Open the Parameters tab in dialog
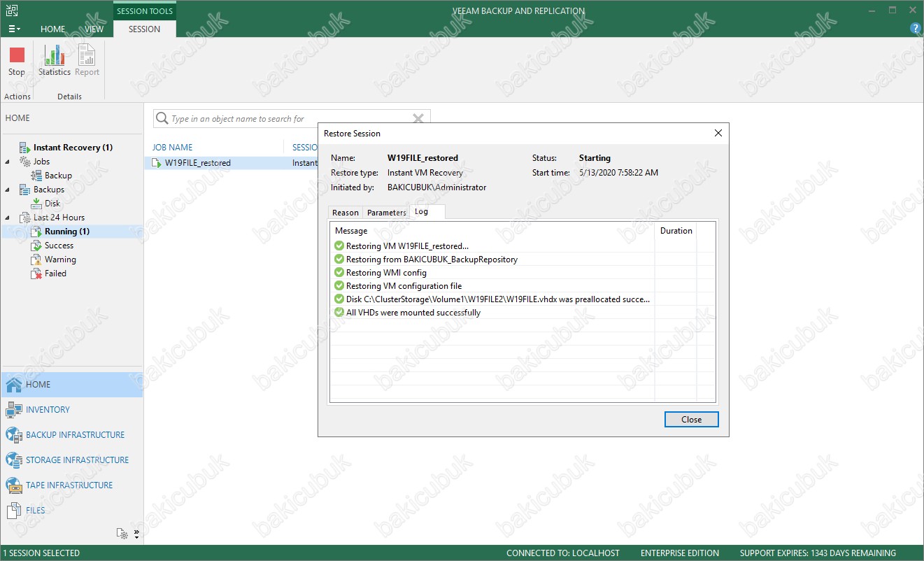 pyautogui.click(x=386, y=213)
